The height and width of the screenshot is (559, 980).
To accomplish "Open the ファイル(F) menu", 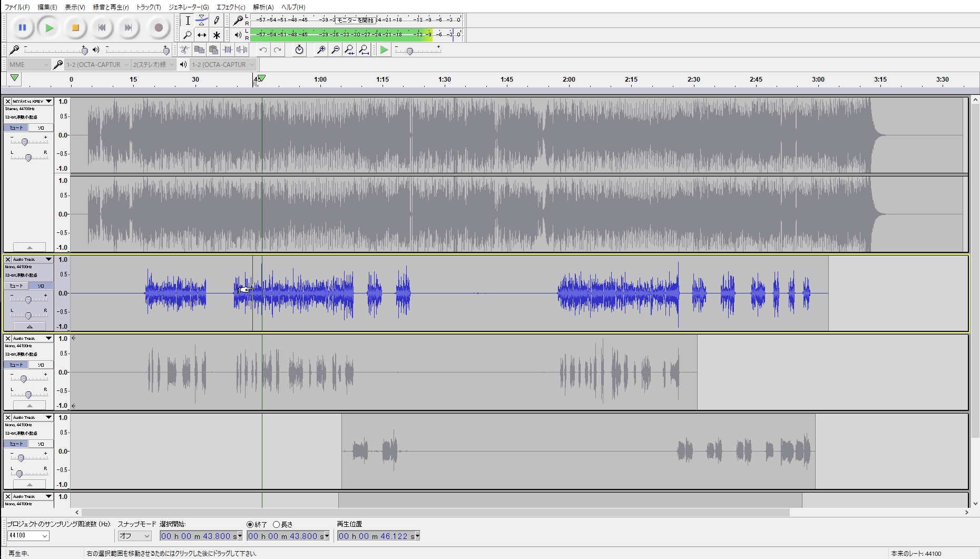I will tap(17, 7).
